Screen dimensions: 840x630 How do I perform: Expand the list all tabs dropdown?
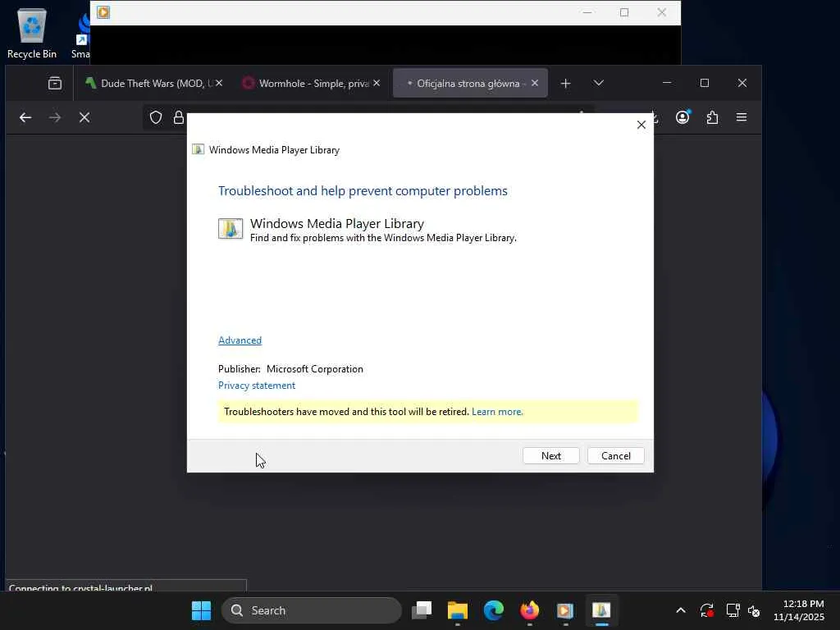[598, 83]
